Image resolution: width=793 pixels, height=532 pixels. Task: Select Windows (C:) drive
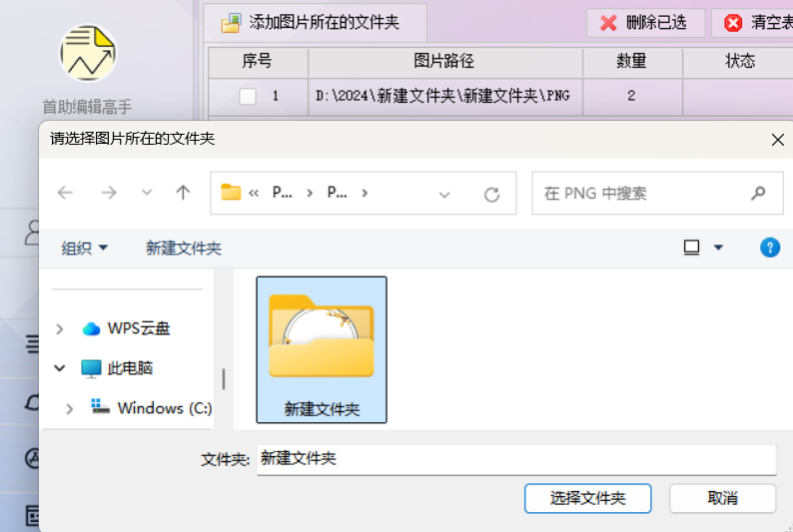(151, 407)
